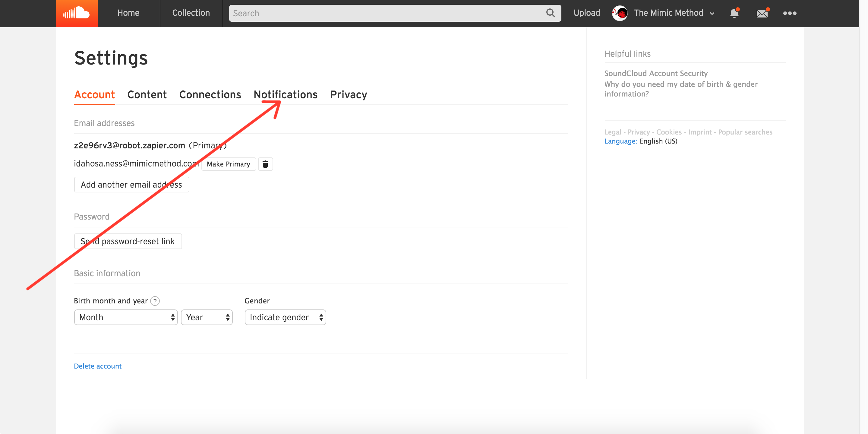Click the Privacy footer link
Viewport: 868px width, 434px height.
639,132
